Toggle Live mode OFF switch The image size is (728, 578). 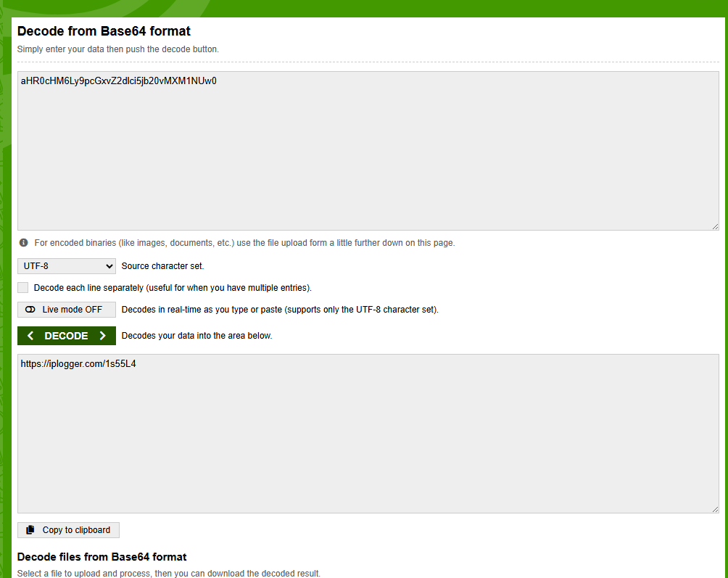coord(67,310)
